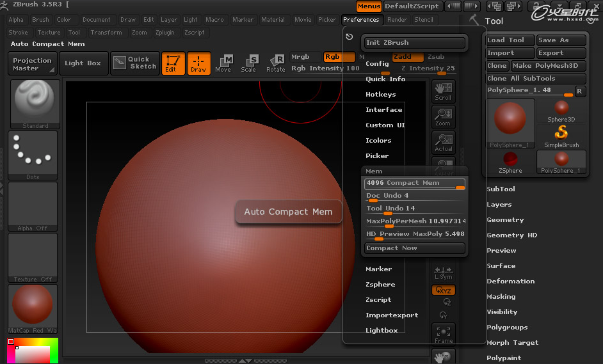
Task: Toggle the Mrgb mode
Action: (x=305, y=57)
